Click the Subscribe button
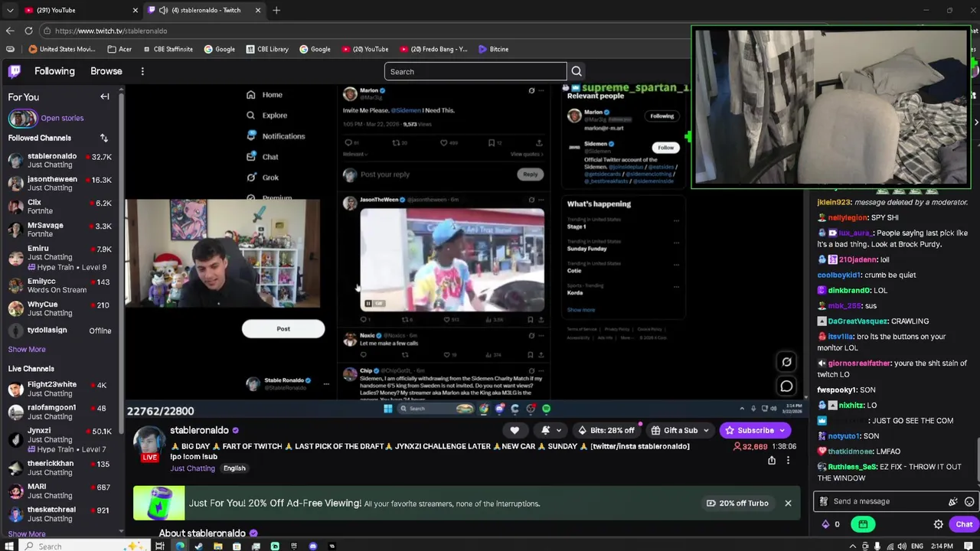The height and width of the screenshot is (551, 980). click(756, 430)
